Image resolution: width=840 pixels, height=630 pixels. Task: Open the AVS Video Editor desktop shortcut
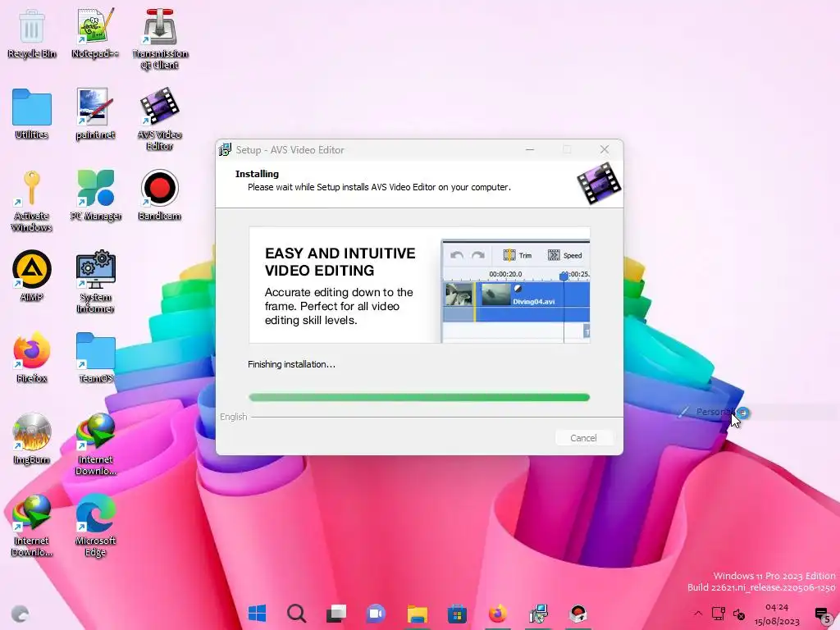tap(160, 119)
